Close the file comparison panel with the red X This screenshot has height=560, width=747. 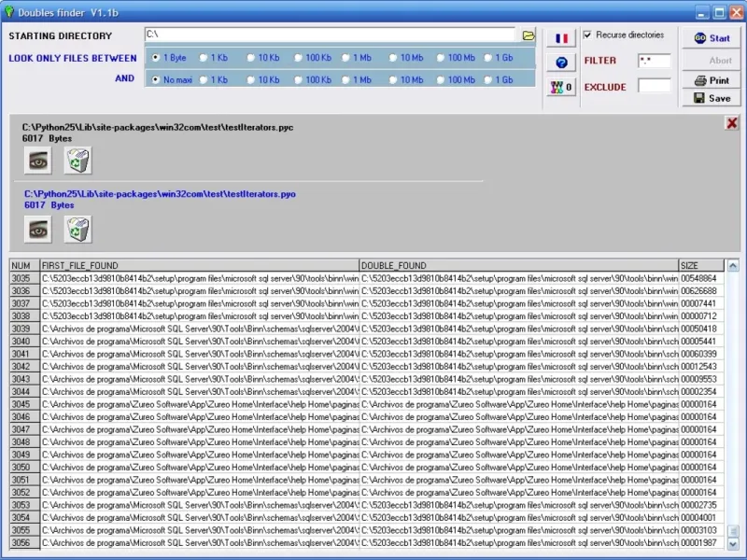click(x=732, y=123)
